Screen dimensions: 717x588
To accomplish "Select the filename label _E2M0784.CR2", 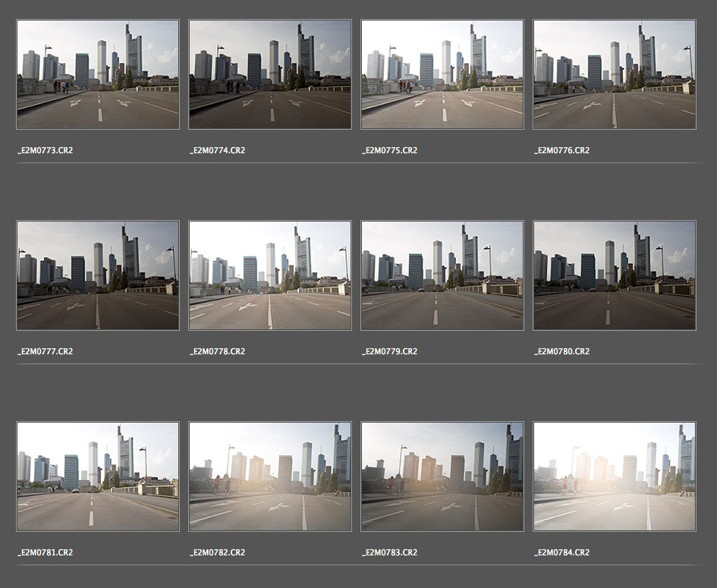I will [x=561, y=552].
